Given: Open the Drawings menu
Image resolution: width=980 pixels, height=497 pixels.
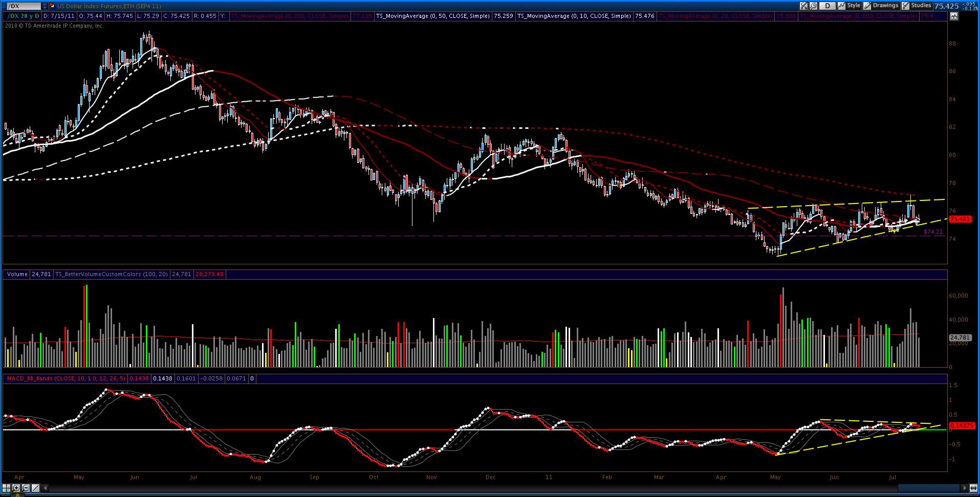Looking at the screenshot, I should click(881, 6).
